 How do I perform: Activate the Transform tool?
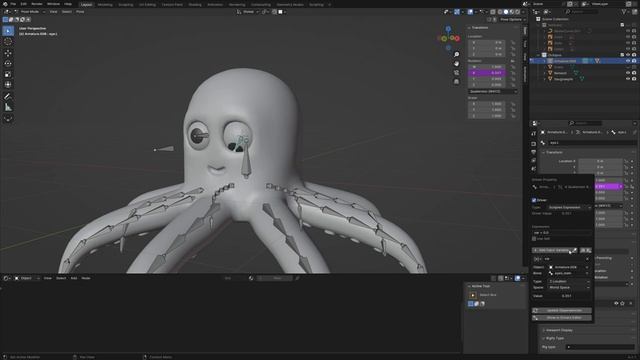pyautogui.click(x=8, y=84)
